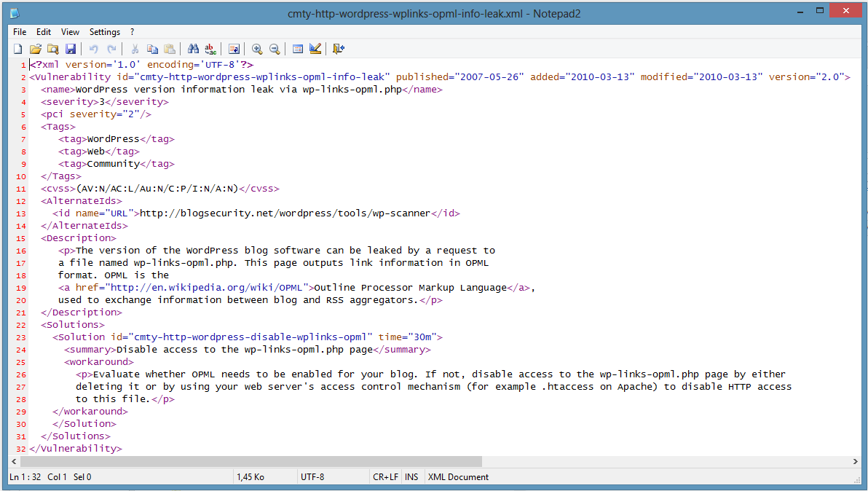Click the CR+LF line ending indicator
Image resolution: width=868 pixels, height=491 pixels.
point(385,476)
